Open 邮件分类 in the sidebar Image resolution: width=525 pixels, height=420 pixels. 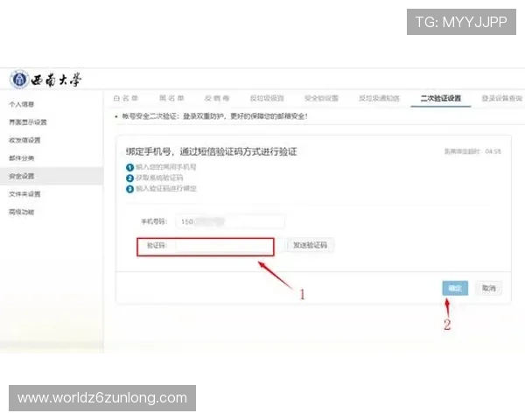[x=21, y=158]
